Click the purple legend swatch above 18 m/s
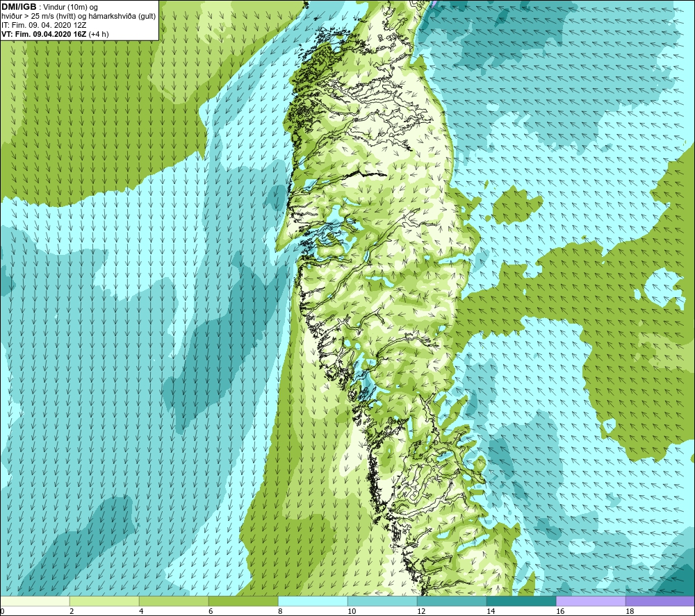The width and height of the screenshot is (695, 616). (660, 601)
